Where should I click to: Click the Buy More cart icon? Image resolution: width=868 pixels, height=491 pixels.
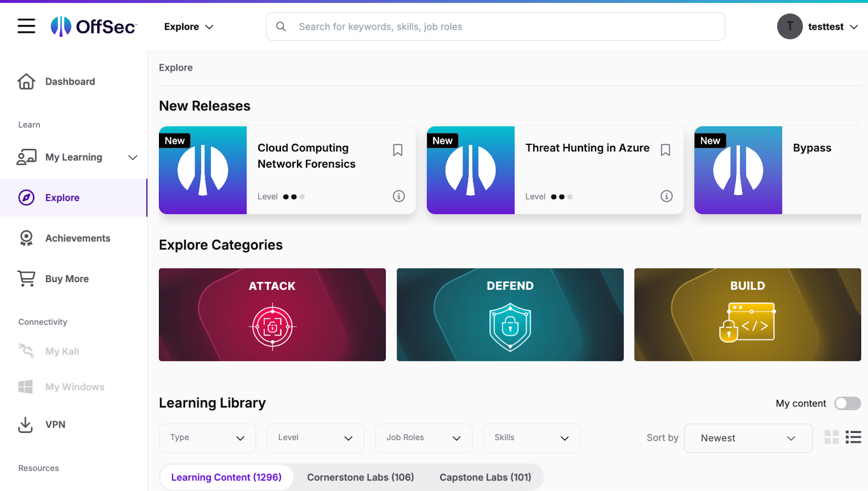coord(26,278)
